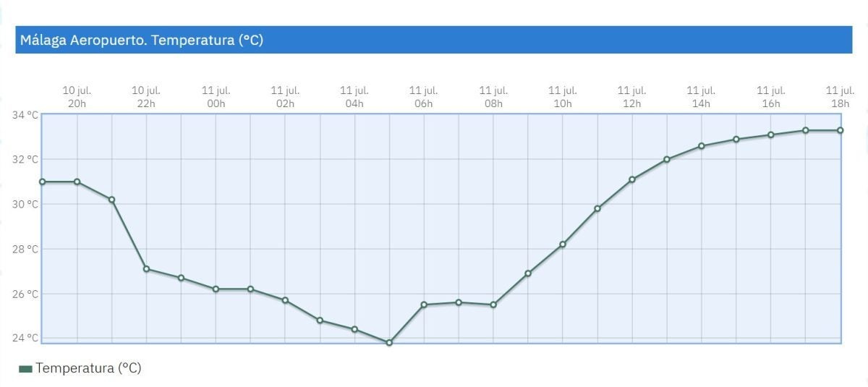This screenshot has width=868, height=387.
Task: Select the 11 jul. 00h data point
Action: coord(216,289)
